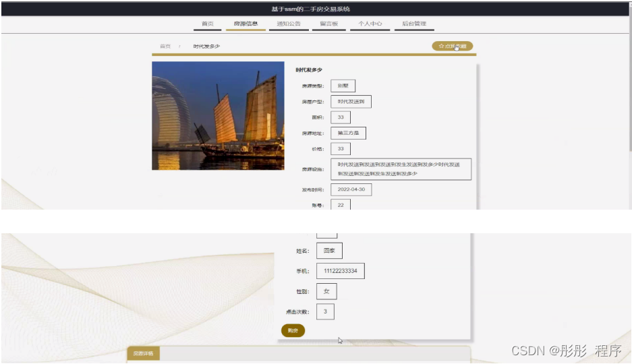
Task: Click the 点击次数 value box showing 3
Action: point(325,311)
